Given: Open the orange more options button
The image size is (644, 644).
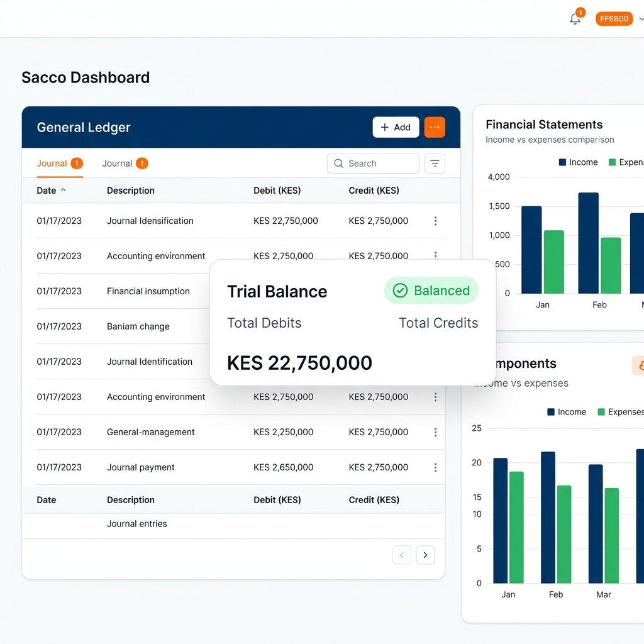Looking at the screenshot, I should 435,127.
